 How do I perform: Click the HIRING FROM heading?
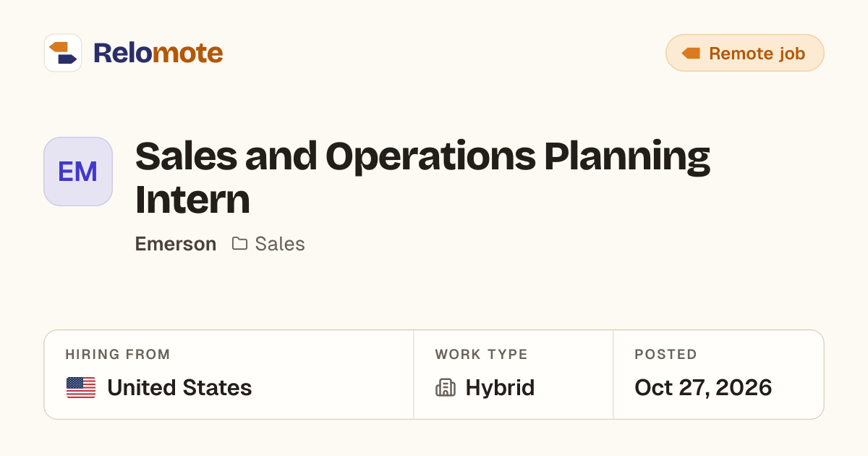(118, 355)
